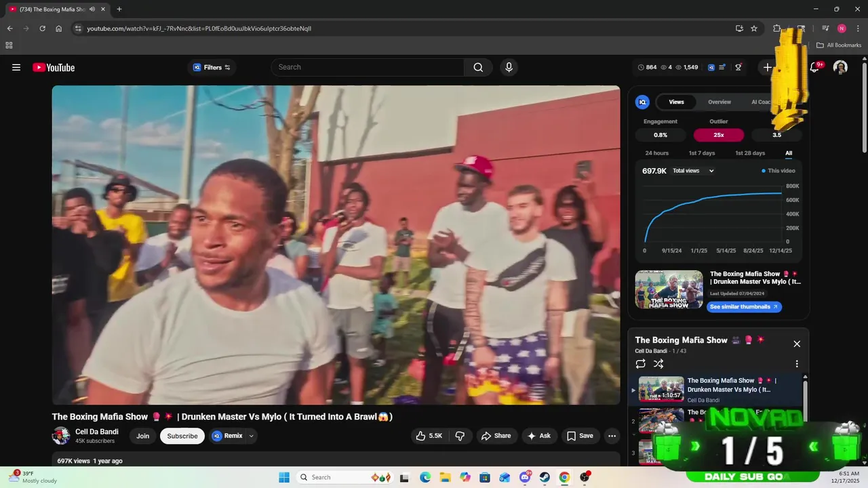Expand Remix dropdown chevron
Viewport: 868px width, 488px height.
coord(252,436)
